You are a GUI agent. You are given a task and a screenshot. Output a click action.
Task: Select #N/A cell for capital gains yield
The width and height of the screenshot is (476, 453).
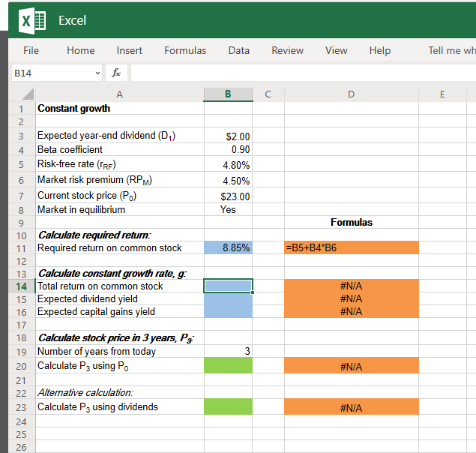(x=352, y=311)
